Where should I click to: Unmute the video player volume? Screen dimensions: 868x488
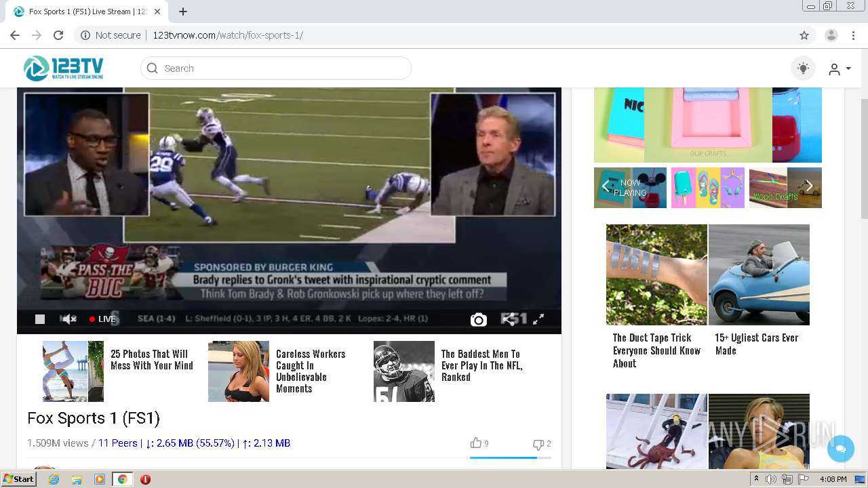tap(69, 319)
